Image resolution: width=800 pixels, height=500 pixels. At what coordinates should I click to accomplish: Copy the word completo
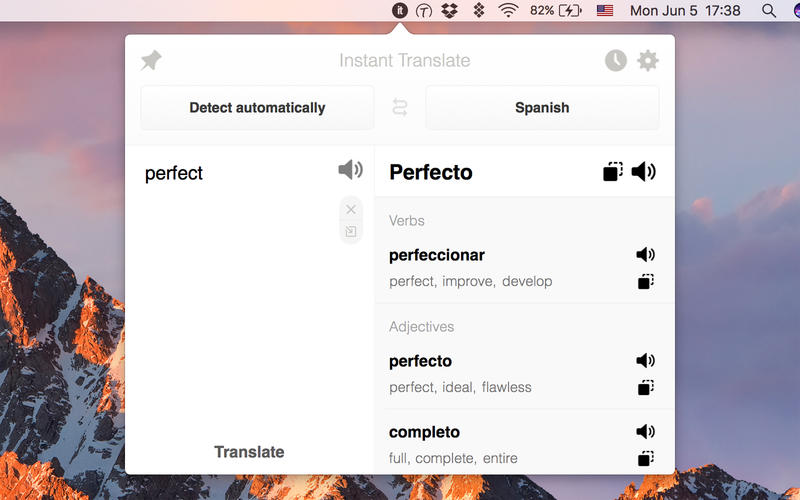pyautogui.click(x=646, y=459)
